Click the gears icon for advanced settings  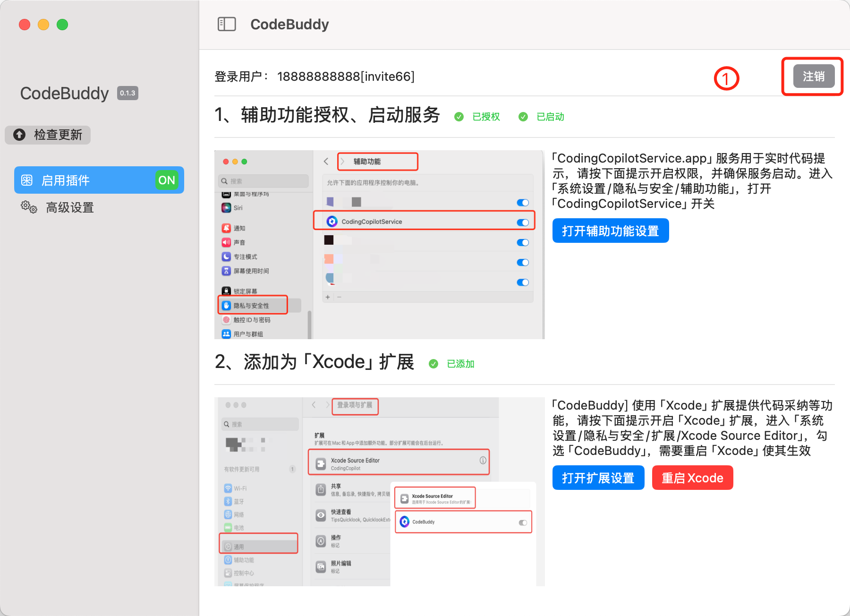tap(29, 207)
